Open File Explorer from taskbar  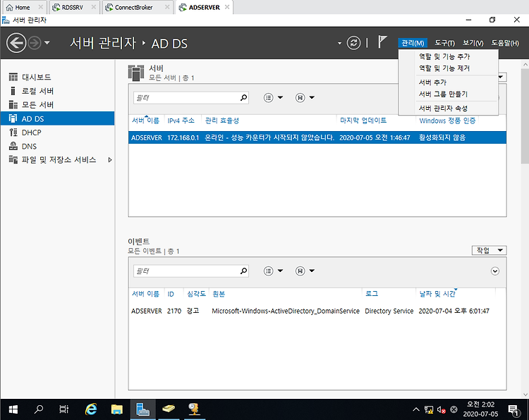(116, 409)
